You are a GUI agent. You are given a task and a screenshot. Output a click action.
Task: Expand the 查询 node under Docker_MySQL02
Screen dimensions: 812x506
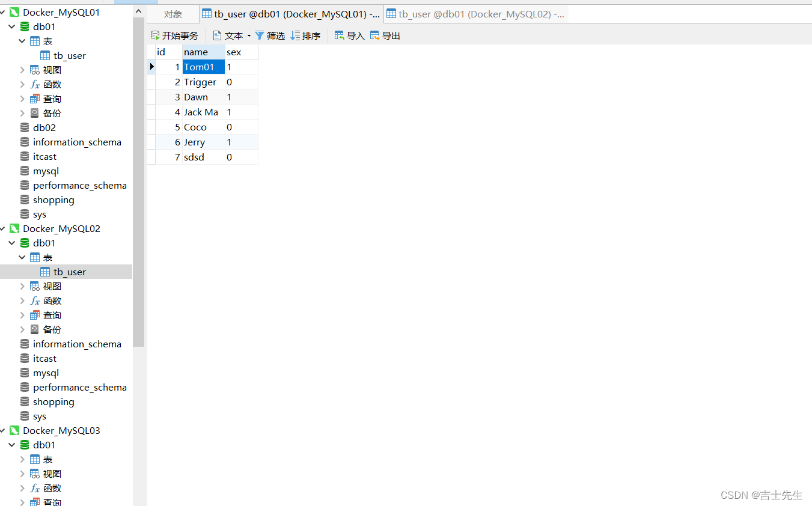(22, 315)
